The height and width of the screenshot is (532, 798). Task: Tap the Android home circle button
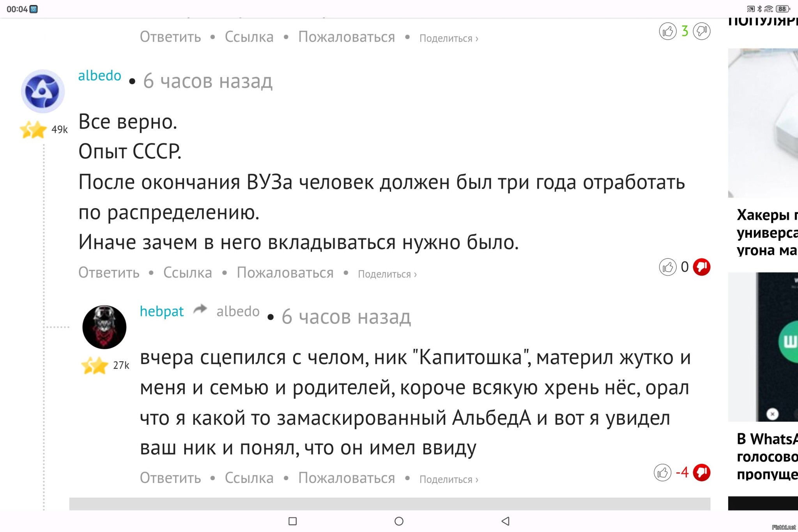(x=399, y=521)
